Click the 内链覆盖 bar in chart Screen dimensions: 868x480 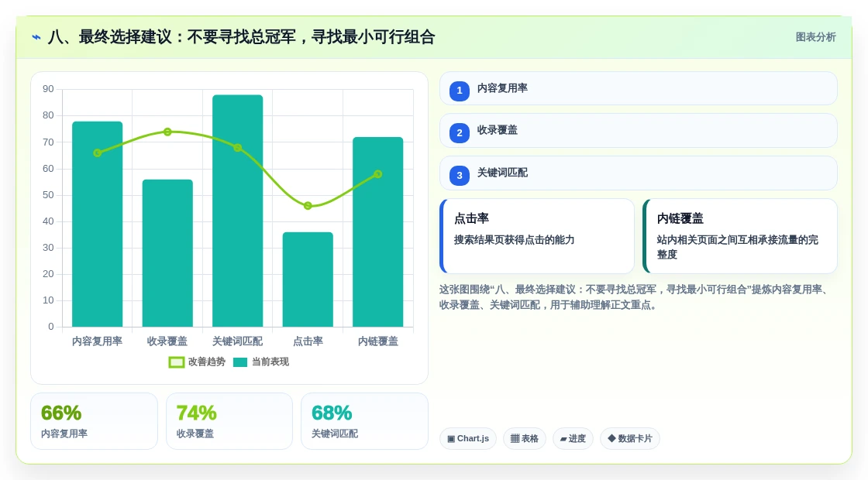378,231
